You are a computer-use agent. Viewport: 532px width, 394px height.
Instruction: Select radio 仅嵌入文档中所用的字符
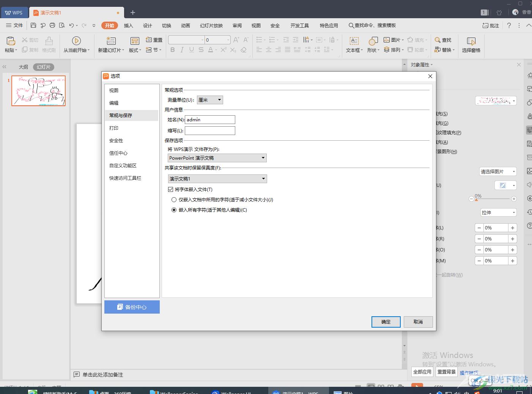(174, 199)
